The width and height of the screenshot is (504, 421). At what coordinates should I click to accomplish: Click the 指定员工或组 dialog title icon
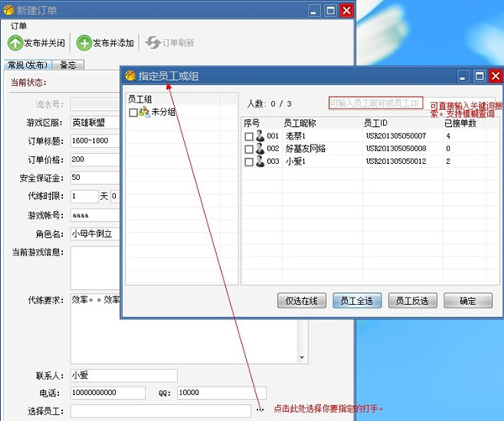point(130,76)
